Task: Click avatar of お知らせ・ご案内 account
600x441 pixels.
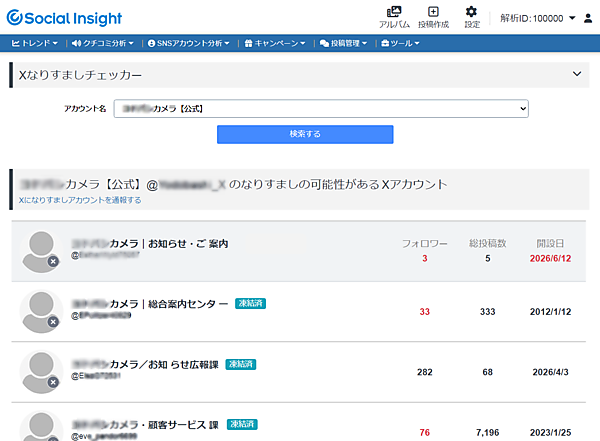Action: pyautogui.click(x=41, y=252)
